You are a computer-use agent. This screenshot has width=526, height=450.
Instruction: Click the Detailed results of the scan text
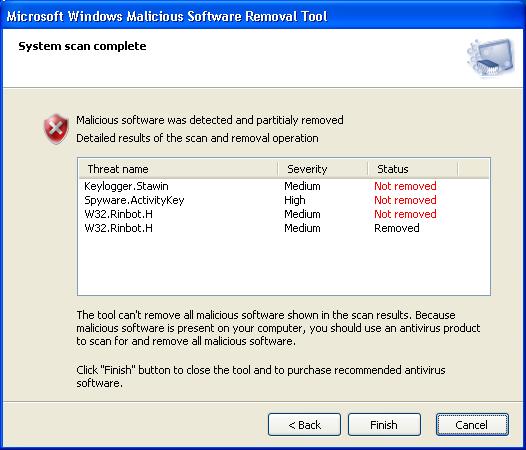coord(197,138)
